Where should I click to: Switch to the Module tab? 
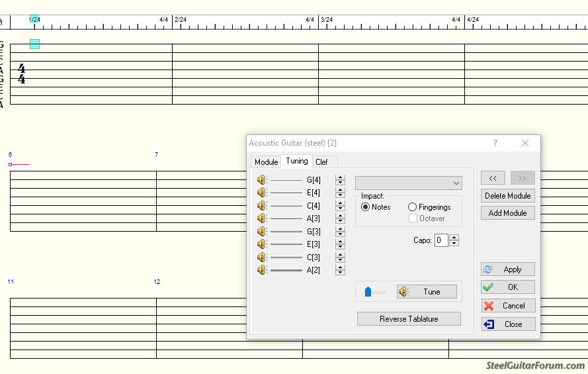click(x=267, y=162)
